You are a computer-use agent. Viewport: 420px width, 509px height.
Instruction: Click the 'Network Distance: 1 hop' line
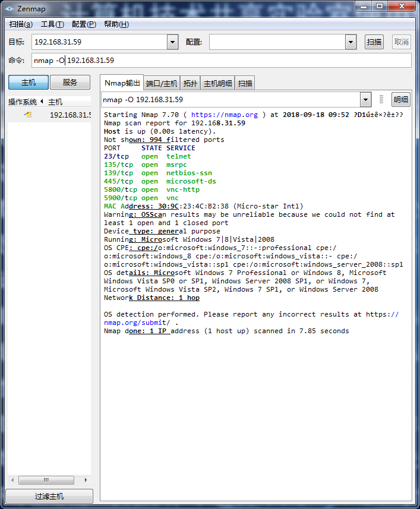click(x=151, y=298)
